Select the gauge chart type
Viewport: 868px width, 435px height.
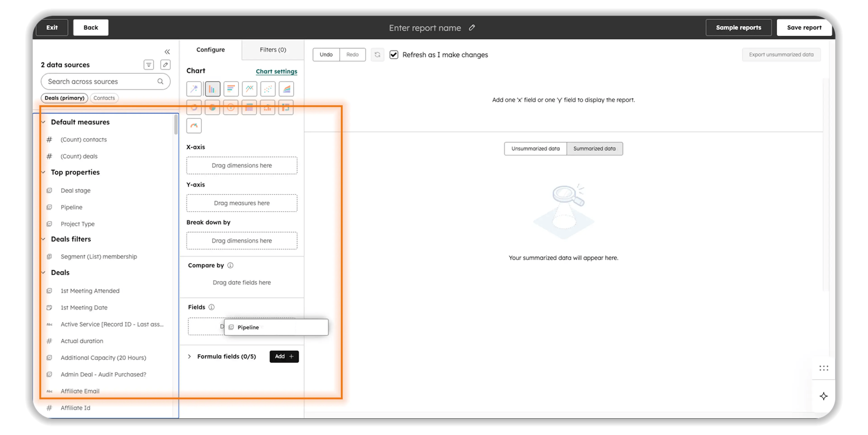coord(194,126)
